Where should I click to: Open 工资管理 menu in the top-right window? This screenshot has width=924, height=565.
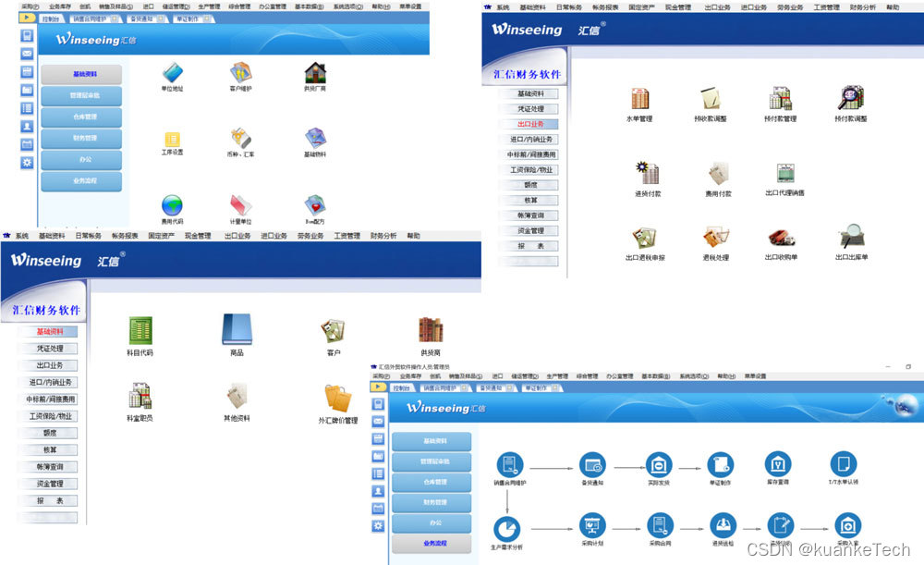826,7
